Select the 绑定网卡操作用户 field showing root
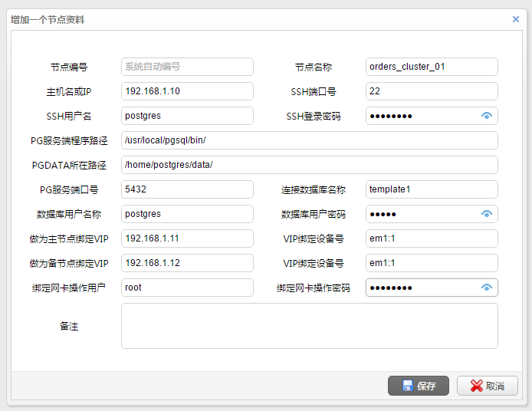Viewport: 532px width, 411px height. coord(187,288)
